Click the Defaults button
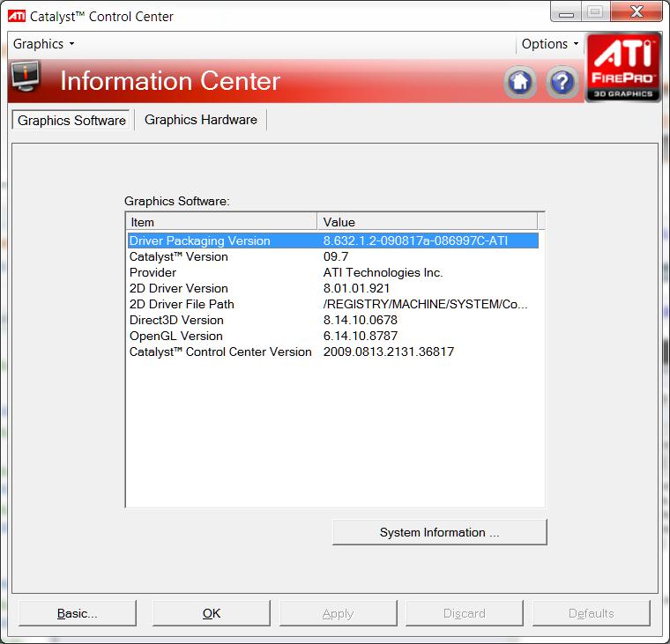The height and width of the screenshot is (644, 670). [x=591, y=613]
